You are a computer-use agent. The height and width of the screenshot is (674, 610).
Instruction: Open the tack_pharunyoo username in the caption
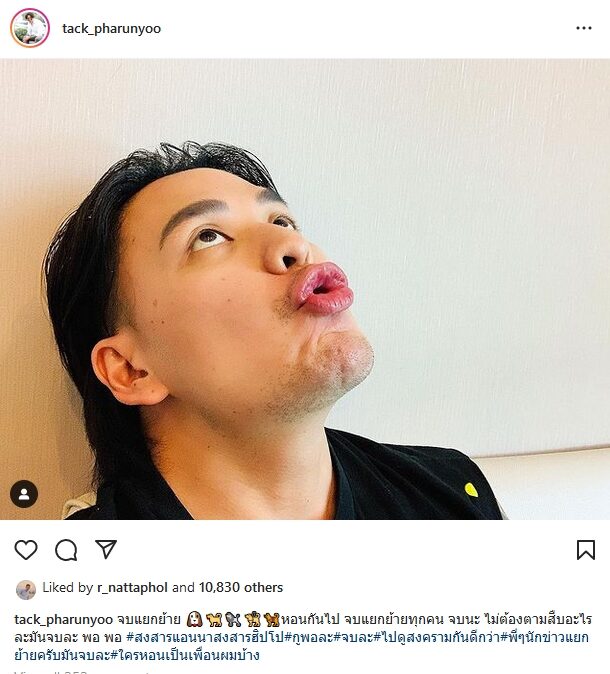pos(63,619)
